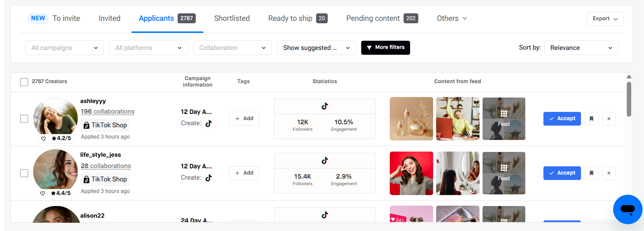This screenshot has width=644, height=231.
Task: Click the life_style_jess creator name
Action: click(100, 155)
